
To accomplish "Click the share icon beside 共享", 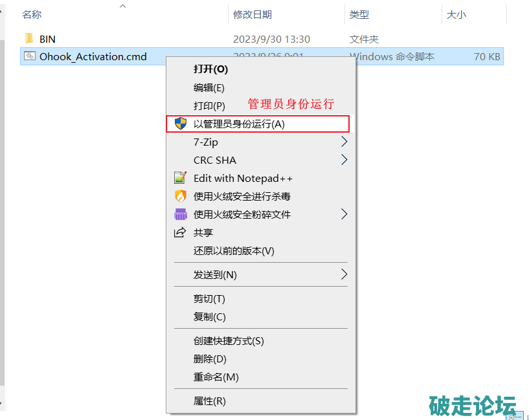I will tap(180, 232).
